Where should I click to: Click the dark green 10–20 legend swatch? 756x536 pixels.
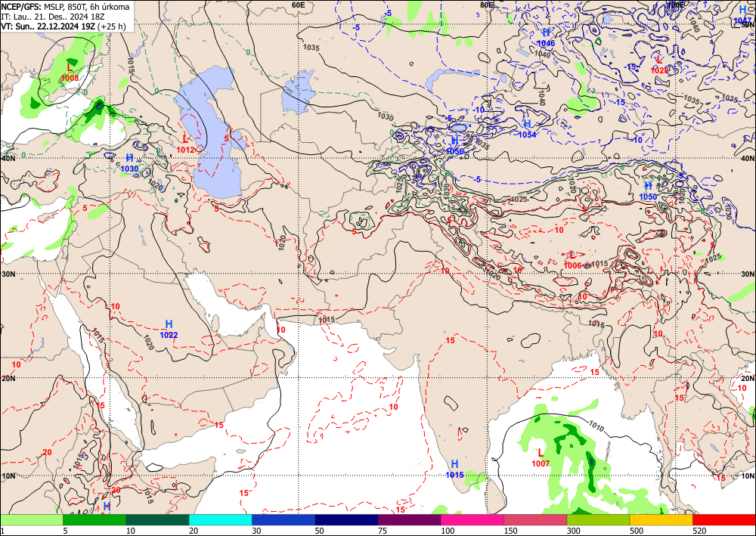click(x=157, y=519)
